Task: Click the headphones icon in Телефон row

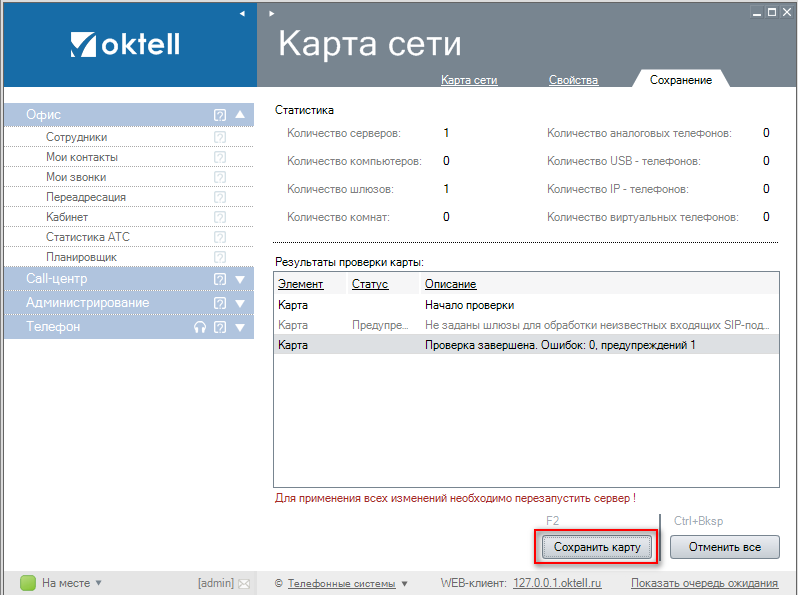Action: pos(200,327)
